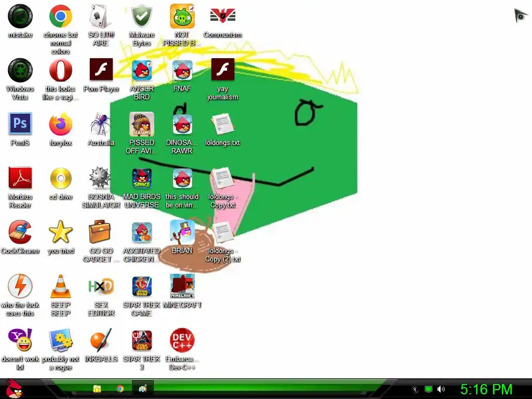Image resolution: width=532 pixels, height=399 pixels.
Task: Open the 'Communism' desktop icon
Action: 222,16
